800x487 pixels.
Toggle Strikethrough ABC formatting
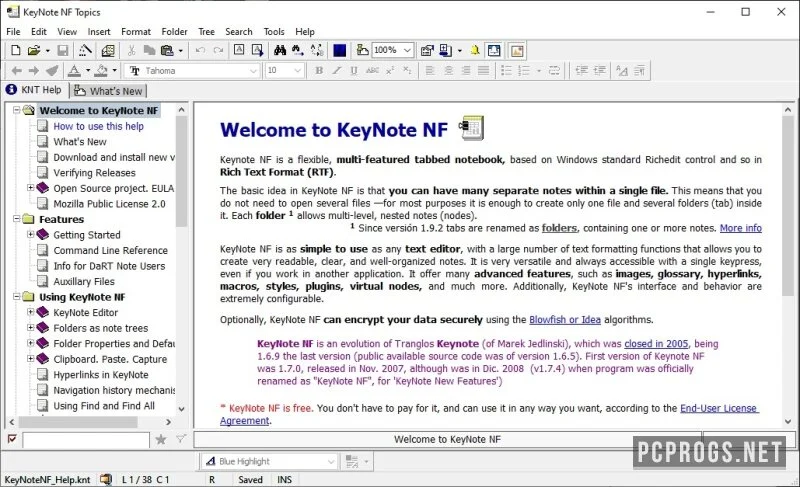(372, 70)
